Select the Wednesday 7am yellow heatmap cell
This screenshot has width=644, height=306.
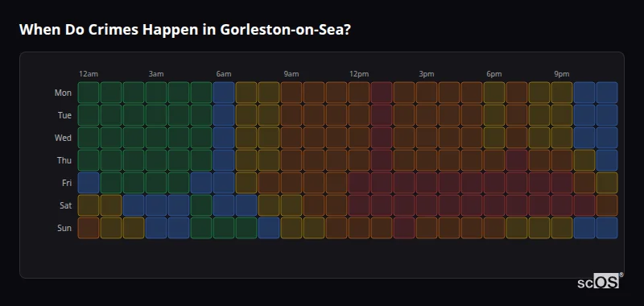(x=246, y=138)
